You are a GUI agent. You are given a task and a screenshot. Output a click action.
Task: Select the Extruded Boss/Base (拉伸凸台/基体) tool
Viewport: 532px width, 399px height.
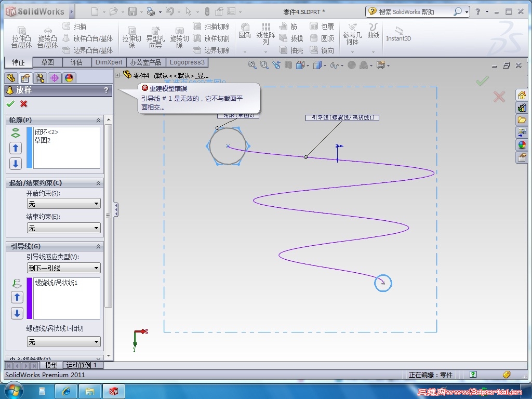coord(21,37)
